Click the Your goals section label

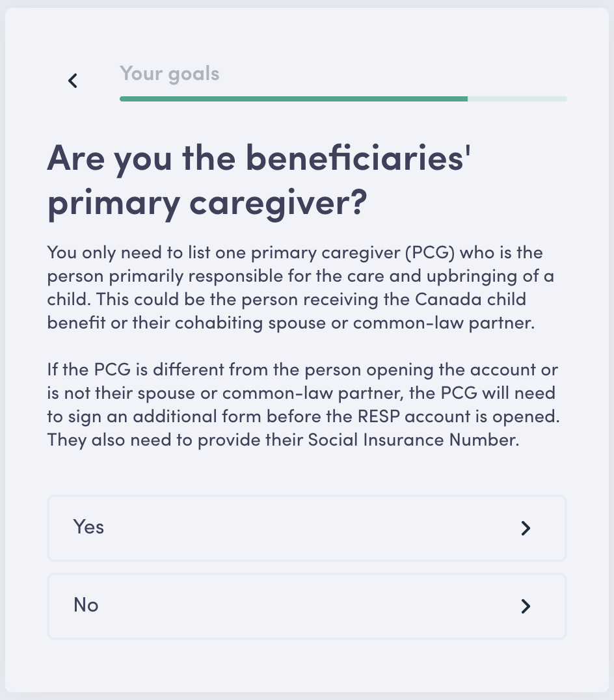[170, 74]
